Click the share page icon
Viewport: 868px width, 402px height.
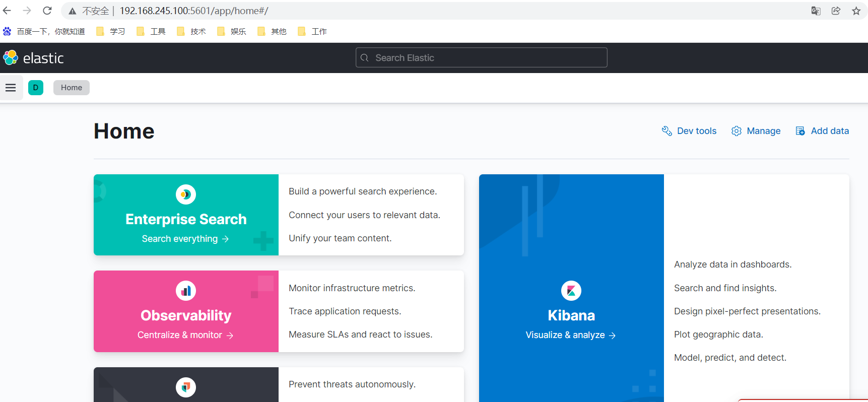click(x=836, y=11)
